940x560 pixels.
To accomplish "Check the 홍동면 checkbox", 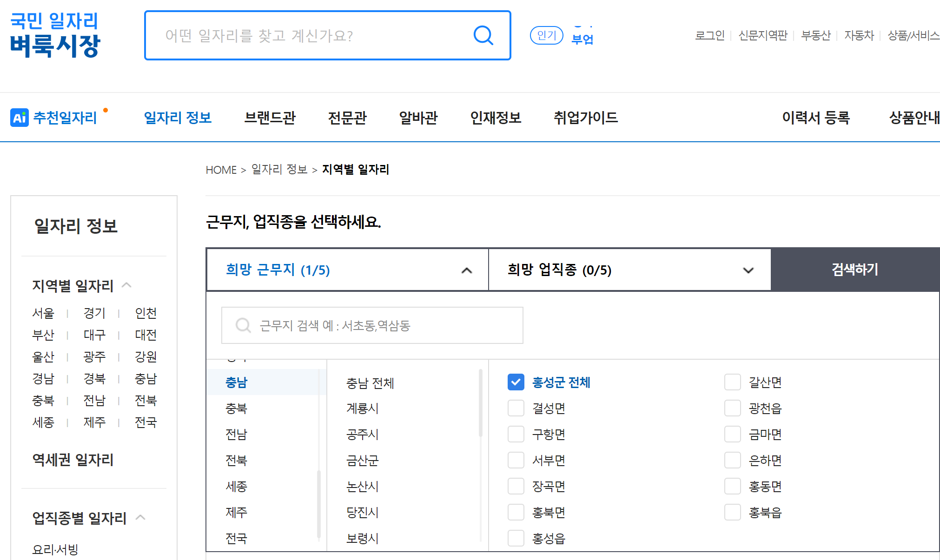I will 733,486.
